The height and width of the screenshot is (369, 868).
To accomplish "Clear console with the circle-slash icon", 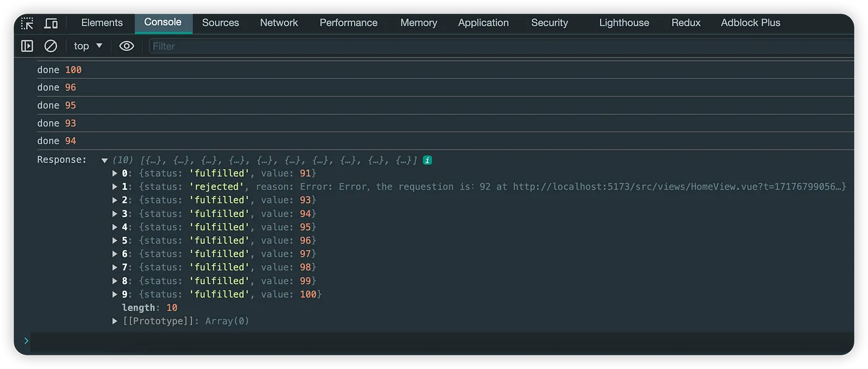I will [x=51, y=46].
